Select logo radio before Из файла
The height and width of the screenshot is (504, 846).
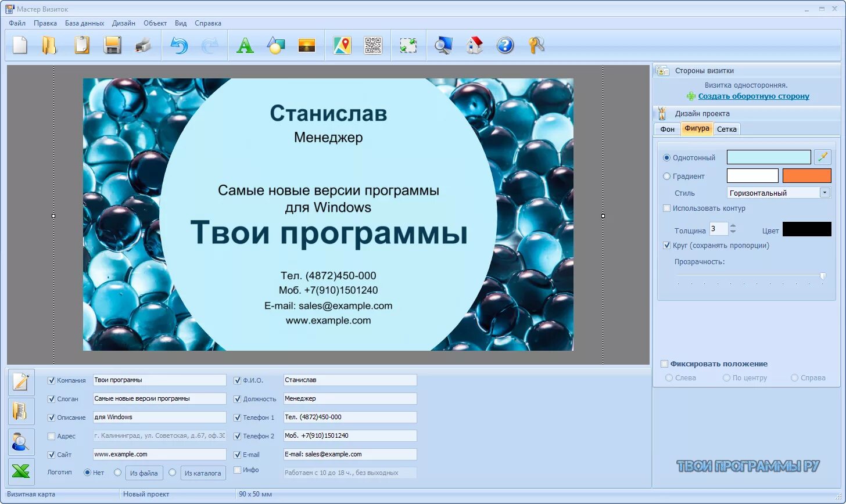(118, 473)
